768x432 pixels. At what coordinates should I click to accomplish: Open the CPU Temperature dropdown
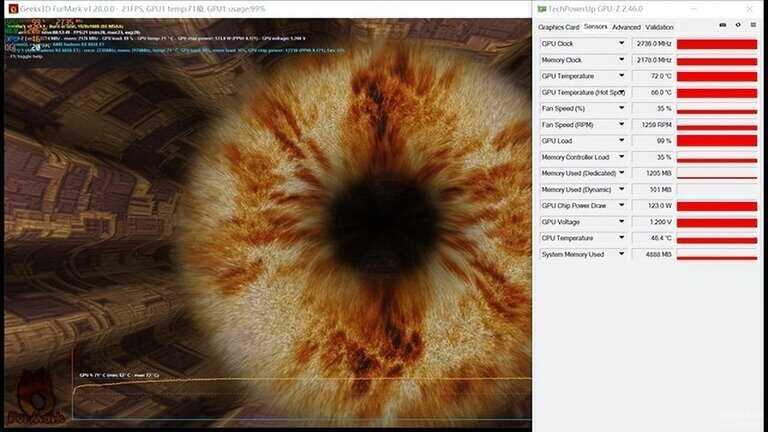coord(622,238)
